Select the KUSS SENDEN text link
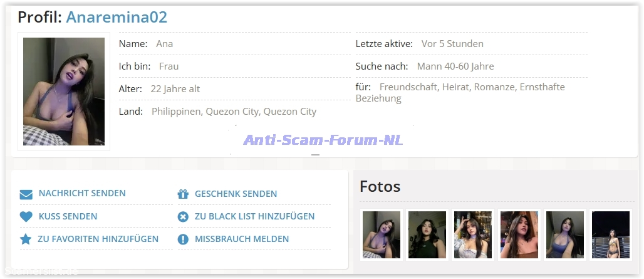The width and height of the screenshot is (644, 279). click(68, 216)
